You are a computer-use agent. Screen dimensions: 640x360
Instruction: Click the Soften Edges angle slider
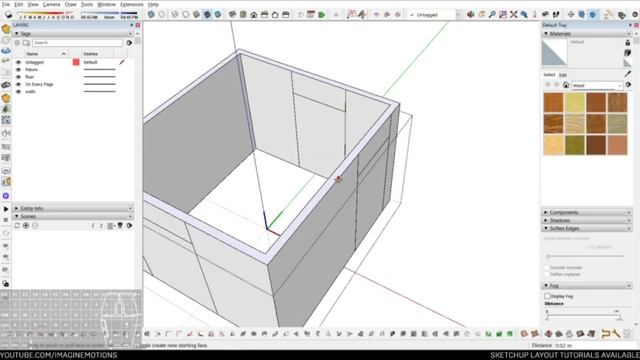[x=586, y=256]
